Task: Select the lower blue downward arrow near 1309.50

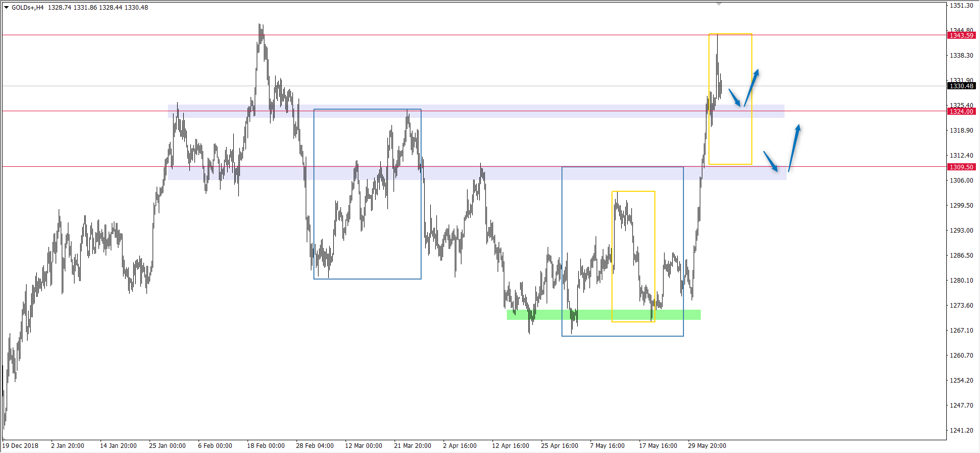Action: [771, 161]
